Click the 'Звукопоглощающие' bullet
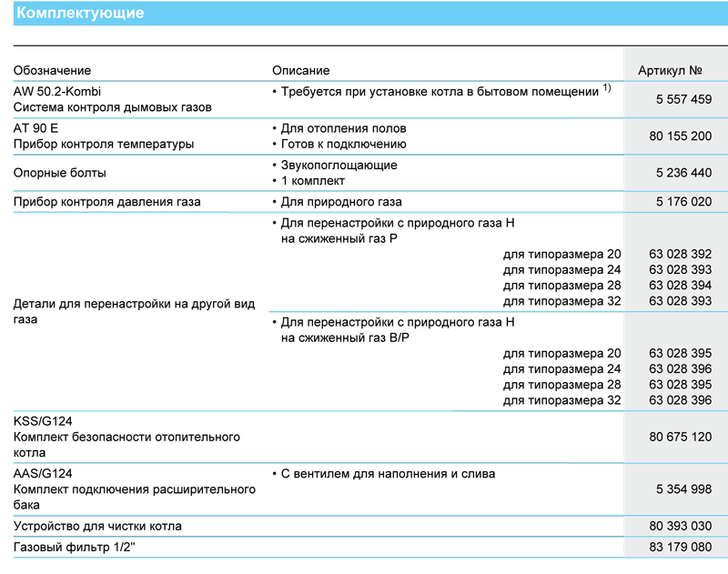Image resolution: width=728 pixels, height=574 pixels. [x=339, y=166]
